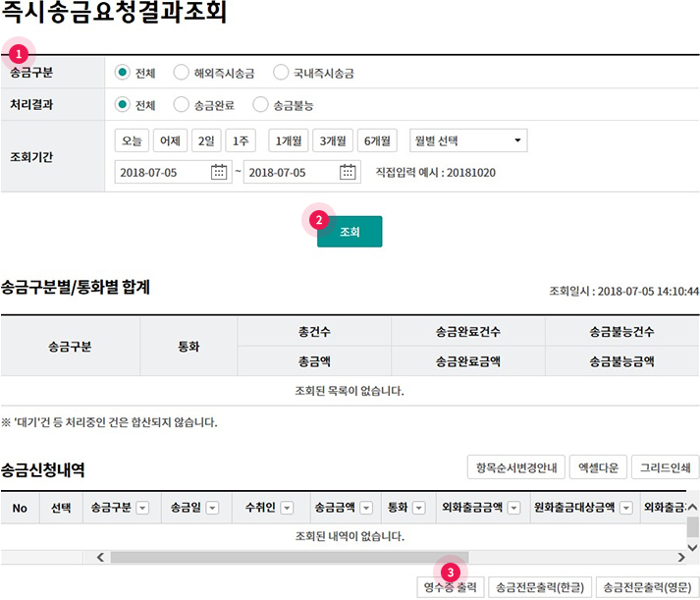
Task: Click the 영수증 출력 button
Action: pyautogui.click(x=451, y=587)
